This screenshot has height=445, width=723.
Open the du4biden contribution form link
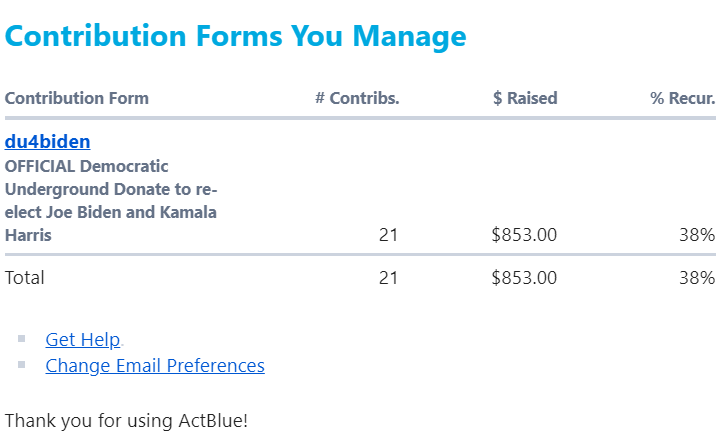[47, 142]
